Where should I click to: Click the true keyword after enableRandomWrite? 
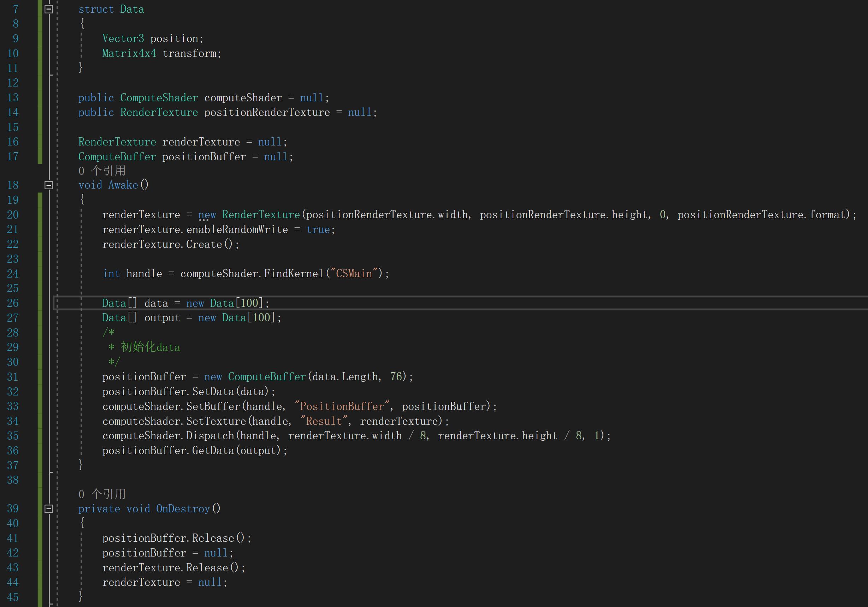click(318, 230)
